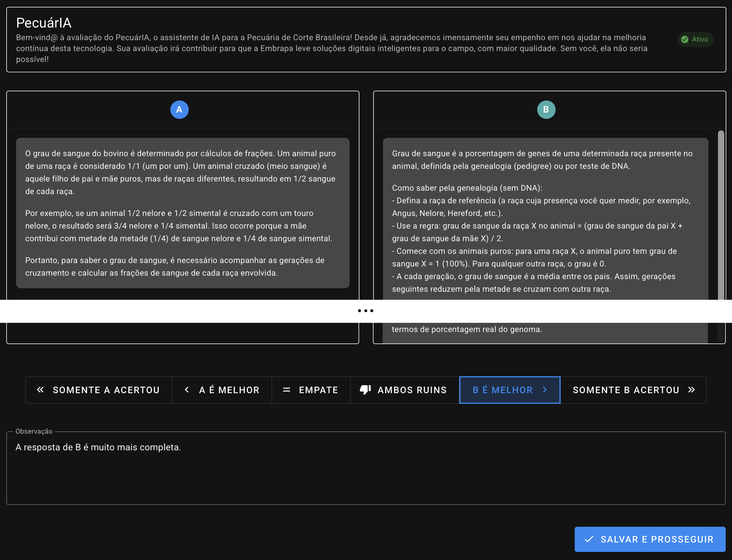
Task: Click the equals sign icon on Empate
Action: [286, 390]
